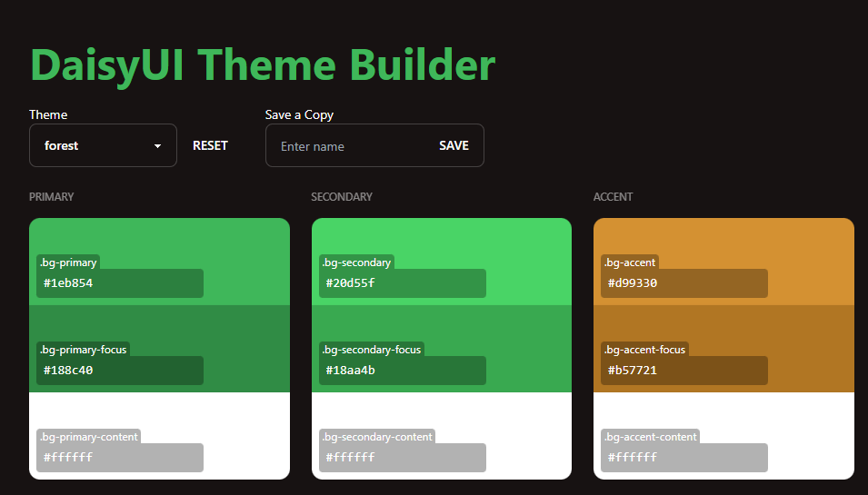Click the .bg-accent-focus label
The image size is (868, 495).
point(645,350)
